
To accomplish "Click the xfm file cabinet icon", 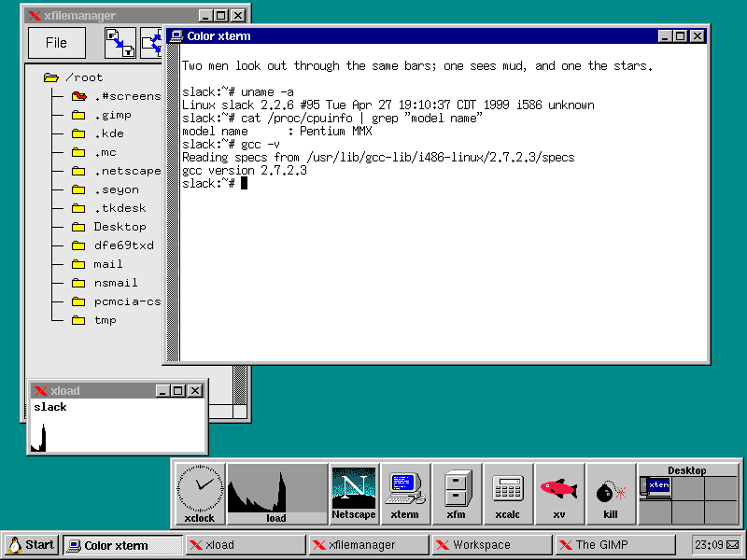I will (x=457, y=493).
